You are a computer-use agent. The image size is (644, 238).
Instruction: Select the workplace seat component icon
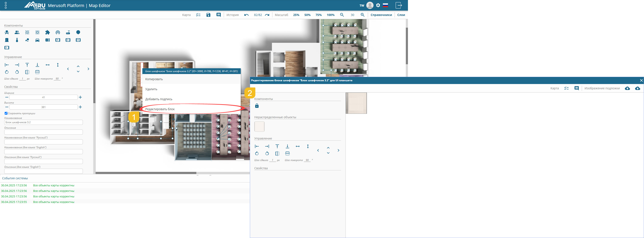coord(7,32)
